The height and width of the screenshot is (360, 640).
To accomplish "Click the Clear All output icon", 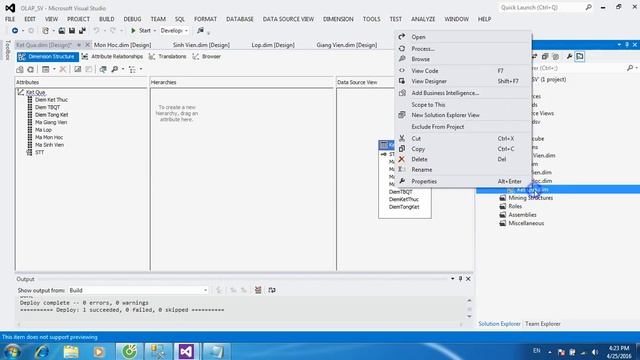I will pos(258,290).
